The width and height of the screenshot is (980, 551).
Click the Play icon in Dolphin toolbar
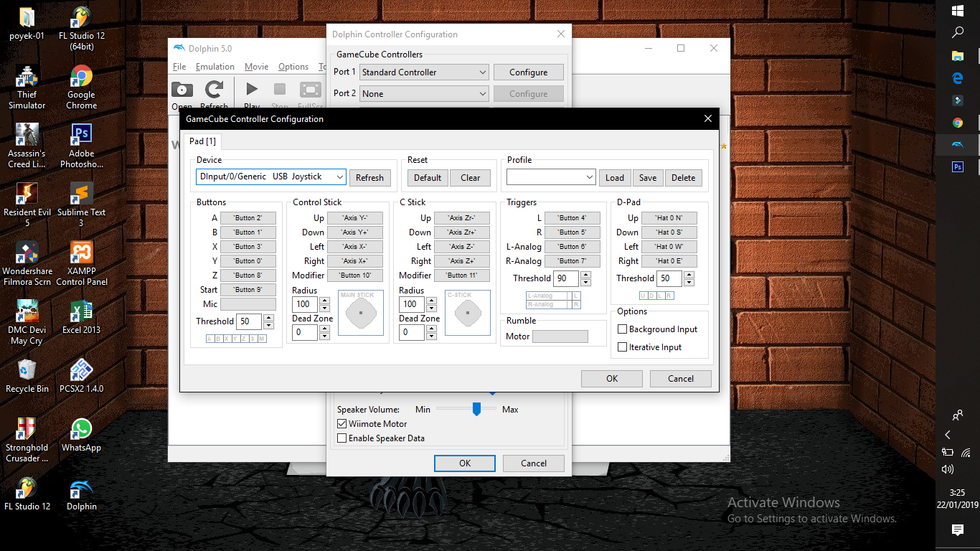[252, 90]
